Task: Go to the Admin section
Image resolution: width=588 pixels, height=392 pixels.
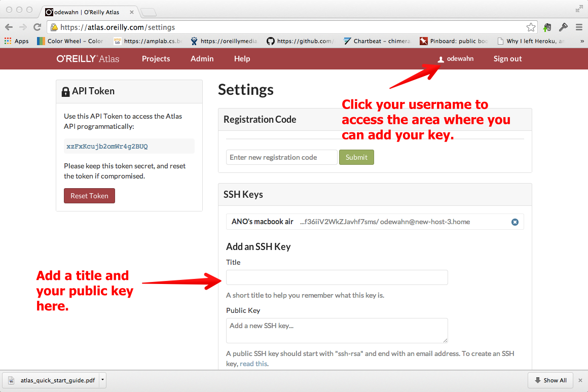Action: (x=202, y=58)
